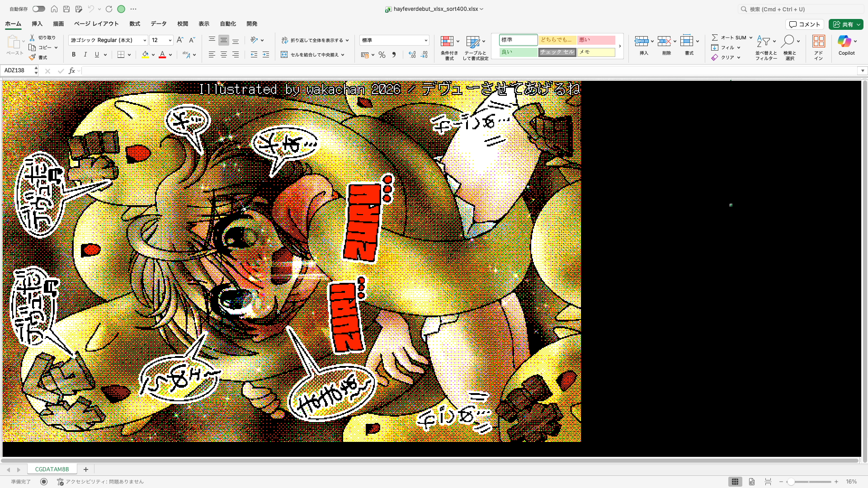868x488 pixels.
Task: Toggle italic formatting
Action: [85, 54]
